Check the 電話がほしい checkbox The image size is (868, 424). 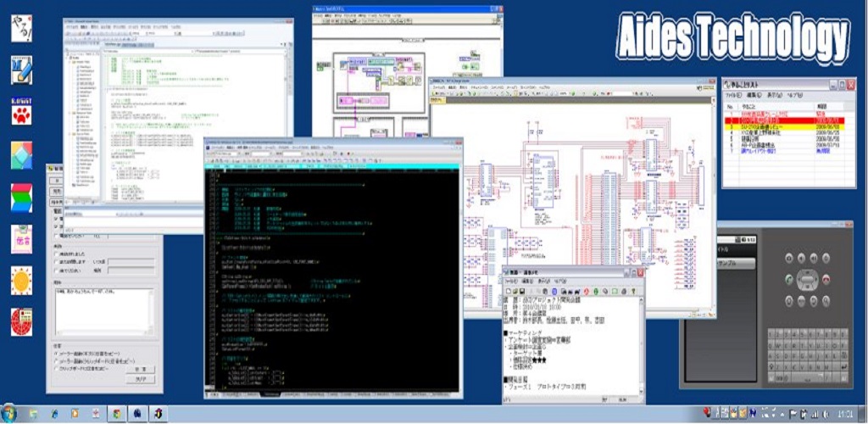pyautogui.click(x=56, y=237)
